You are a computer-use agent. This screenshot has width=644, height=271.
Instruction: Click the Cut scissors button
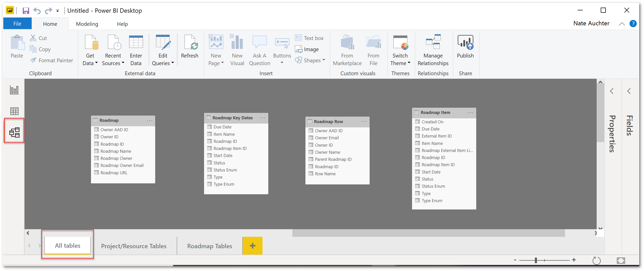pyautogui.click(x=38, y=38)
